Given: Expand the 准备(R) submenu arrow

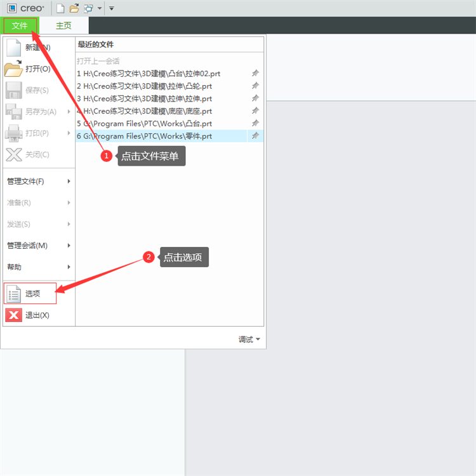Looking at the screenshot, I should pyautogui.click(x=69, y=202).
